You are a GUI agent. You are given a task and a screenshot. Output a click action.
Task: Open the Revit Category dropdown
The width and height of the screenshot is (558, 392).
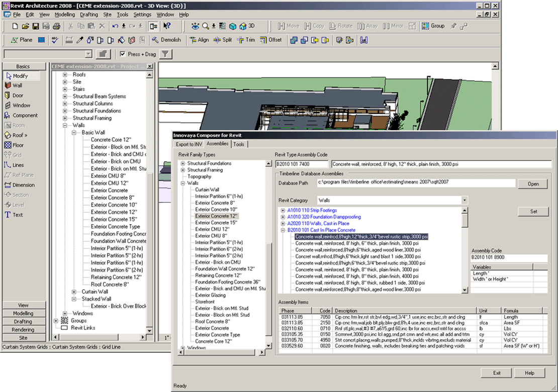(x=464, y=200)
